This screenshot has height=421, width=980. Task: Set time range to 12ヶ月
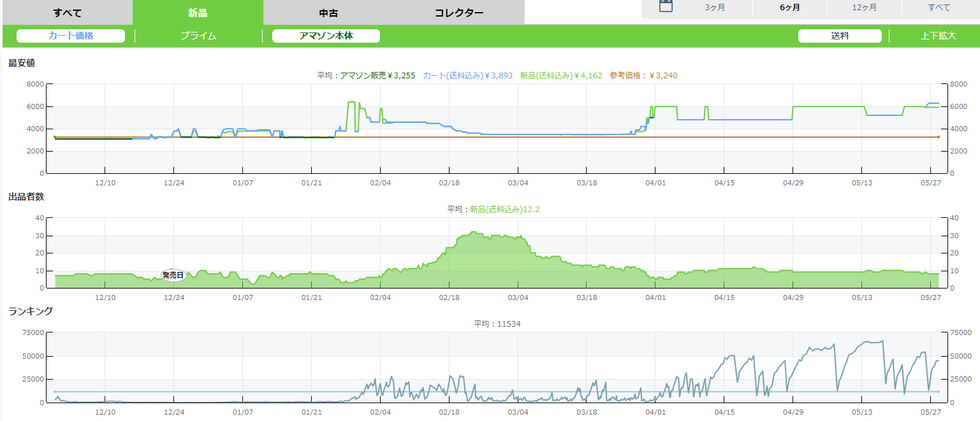click(864, 8)
